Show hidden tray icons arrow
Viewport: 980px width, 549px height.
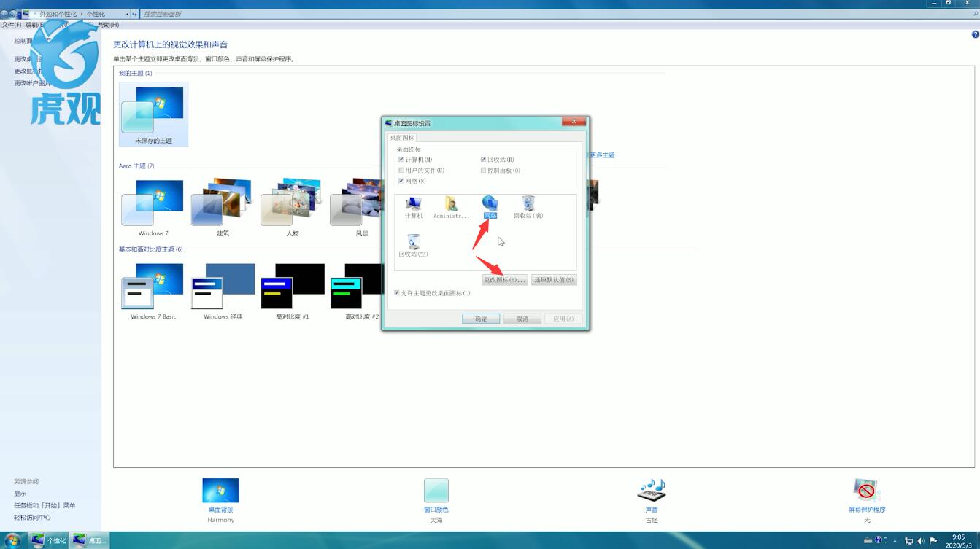[x=895, y=541]
